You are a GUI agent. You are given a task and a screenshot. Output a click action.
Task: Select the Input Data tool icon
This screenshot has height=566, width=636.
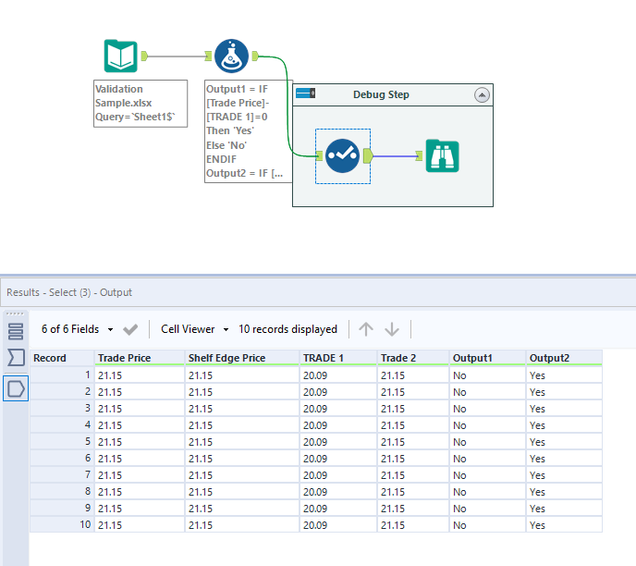tap(121, 57)
